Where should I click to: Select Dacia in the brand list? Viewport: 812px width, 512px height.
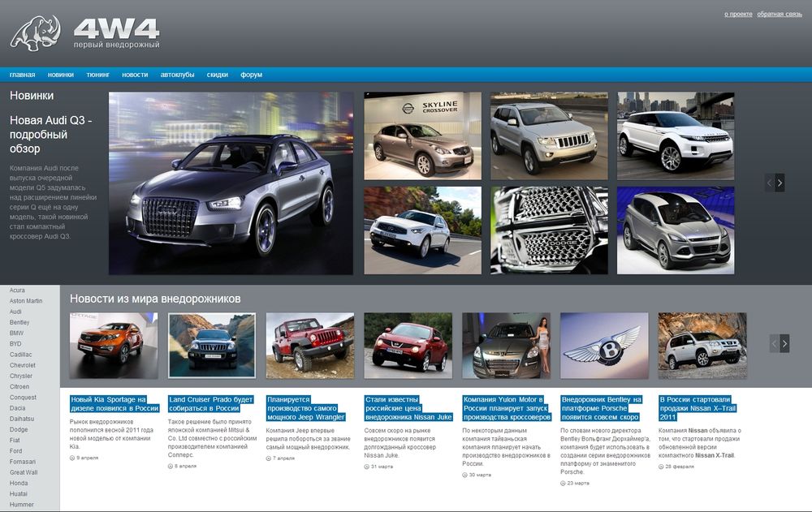coord(17,408)
